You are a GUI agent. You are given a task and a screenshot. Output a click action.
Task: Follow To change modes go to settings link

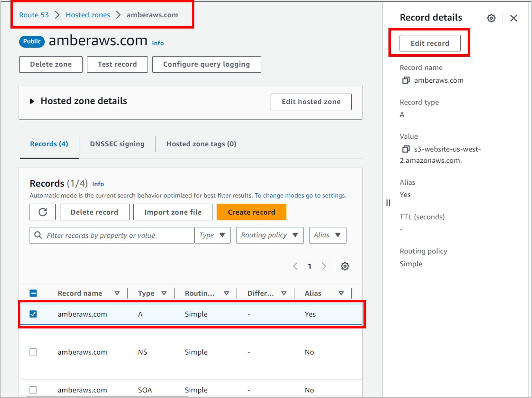pos(300,195)
